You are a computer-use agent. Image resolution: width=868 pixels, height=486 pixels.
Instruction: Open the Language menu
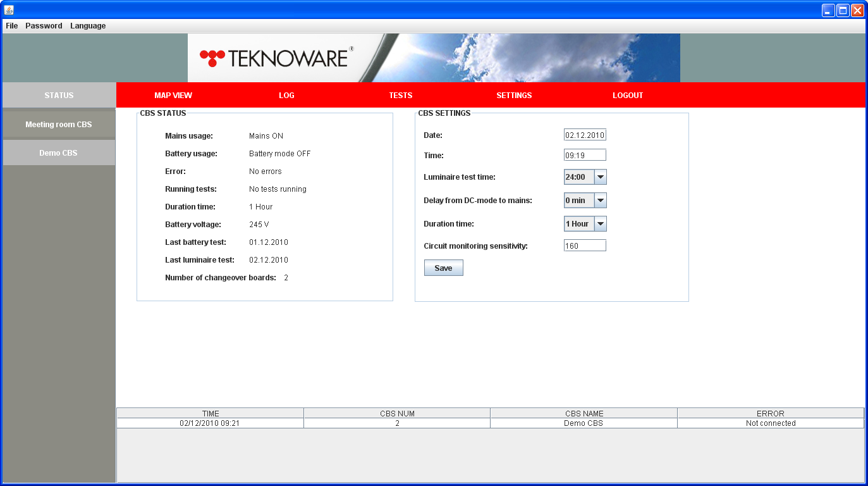(x=88, y=26)
